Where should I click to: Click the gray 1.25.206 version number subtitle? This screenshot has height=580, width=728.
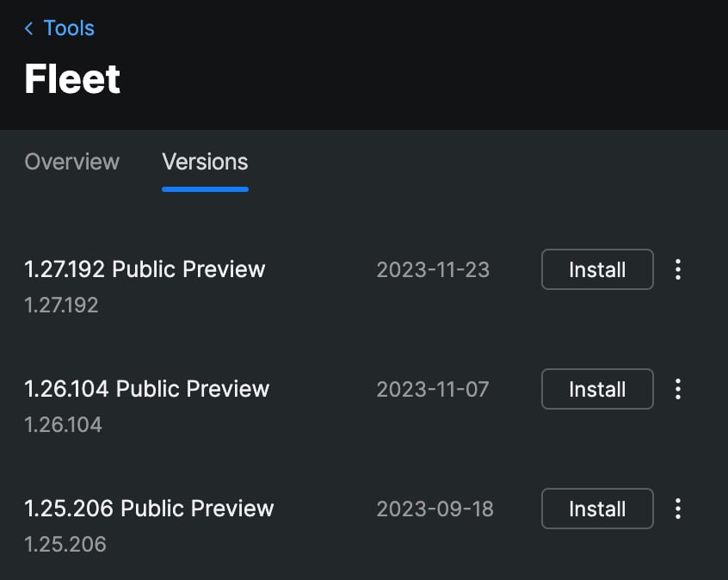tap(65, 544)
